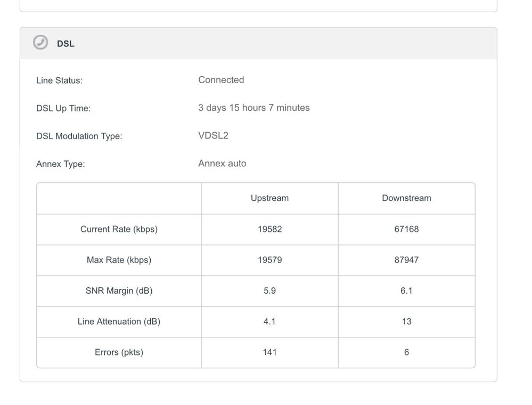The image size is (532, 405).
Task: Select the DSL panel header
Action: (66, 44)
